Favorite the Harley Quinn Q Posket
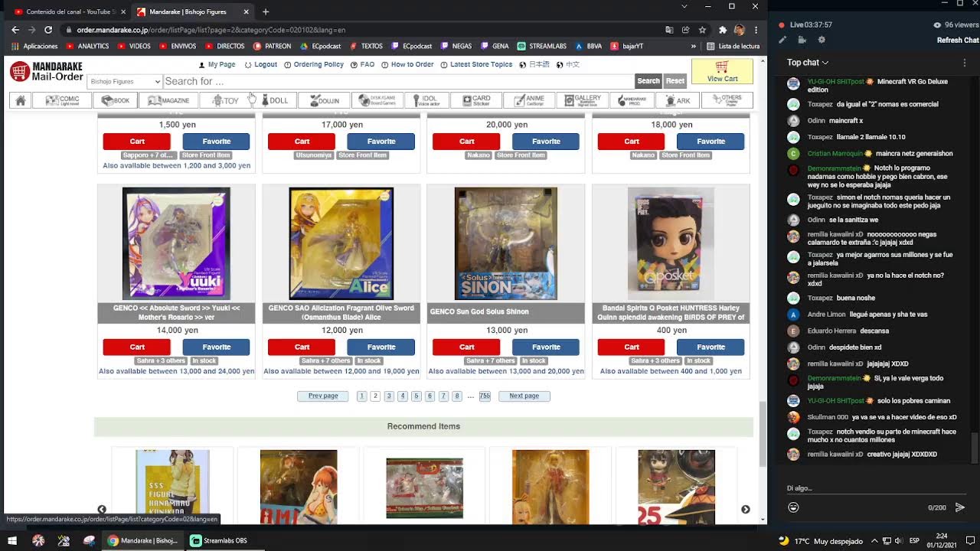Viewport: 980px width, 551px height. coord(710,347)
